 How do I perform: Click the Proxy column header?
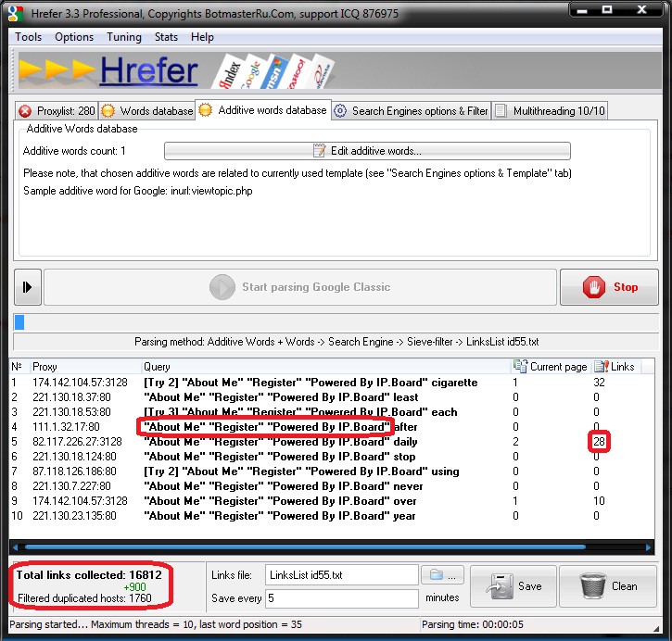pos(85,367)
